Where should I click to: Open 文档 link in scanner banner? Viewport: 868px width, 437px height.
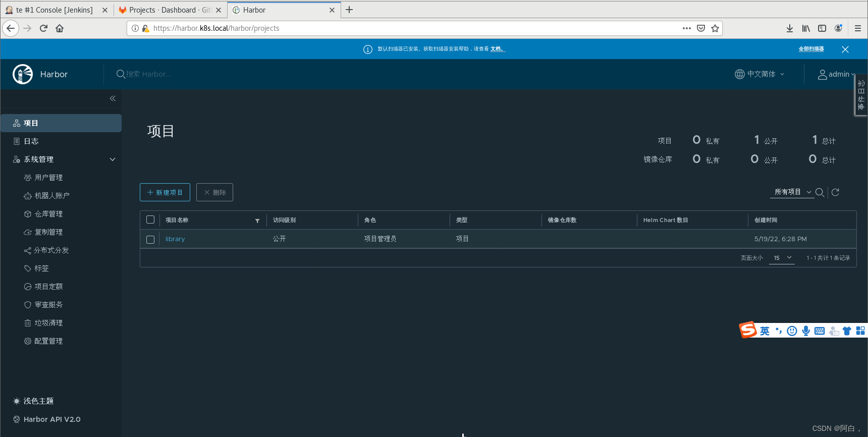pyautogui.click(x=498, y=49)
